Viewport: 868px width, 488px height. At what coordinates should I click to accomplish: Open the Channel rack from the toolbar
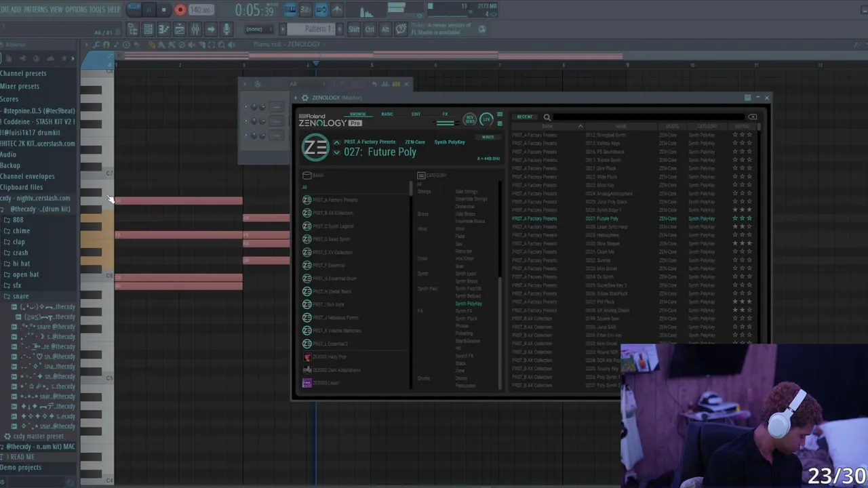click(x=180, y=29)
